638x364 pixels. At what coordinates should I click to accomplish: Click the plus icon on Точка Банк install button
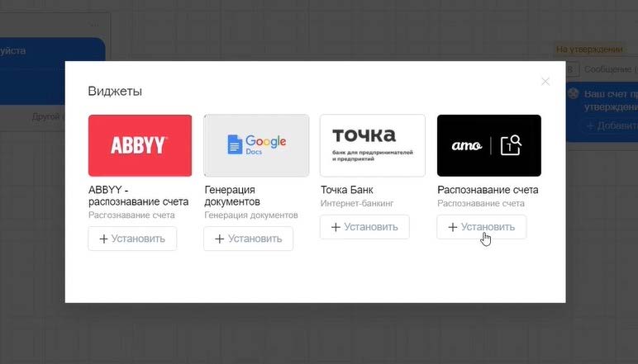click(x=336, y=227)
